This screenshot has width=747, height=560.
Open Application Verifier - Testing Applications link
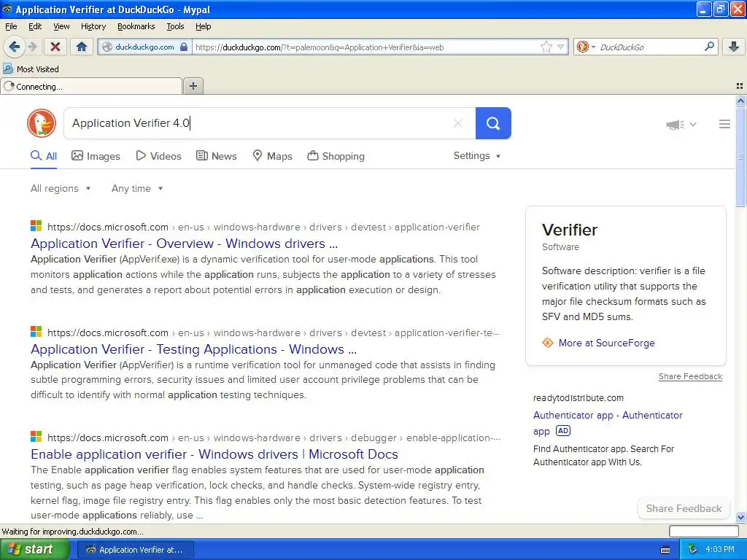coord(193,349)
